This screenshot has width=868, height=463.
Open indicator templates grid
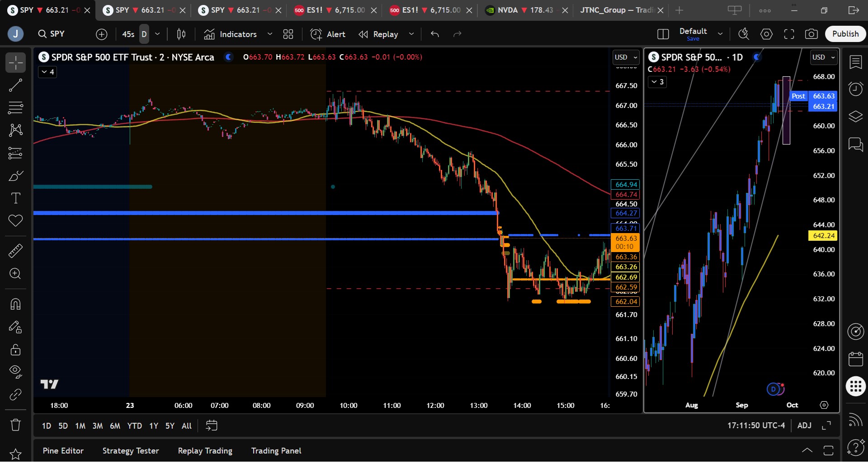click(x=288, y=34)
